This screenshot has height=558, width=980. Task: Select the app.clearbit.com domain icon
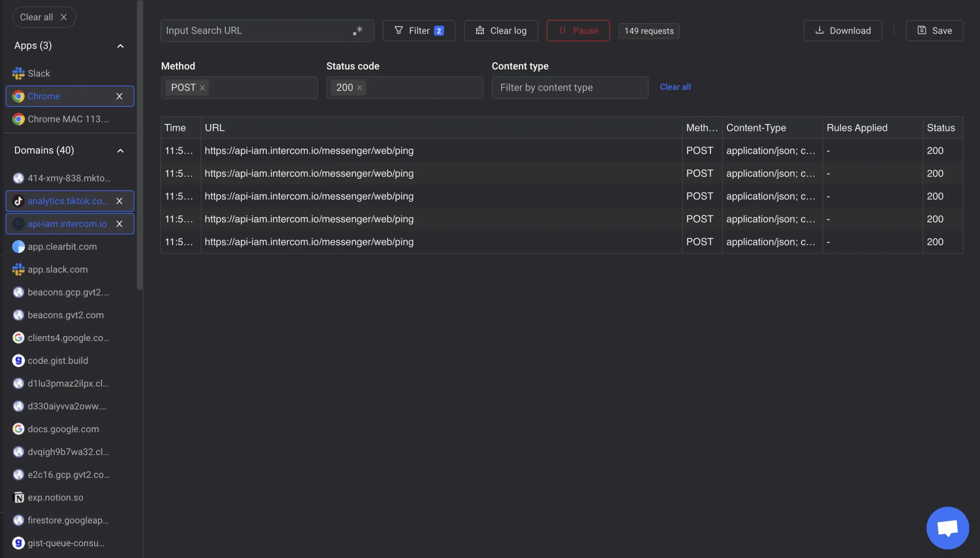click(18, 247)
